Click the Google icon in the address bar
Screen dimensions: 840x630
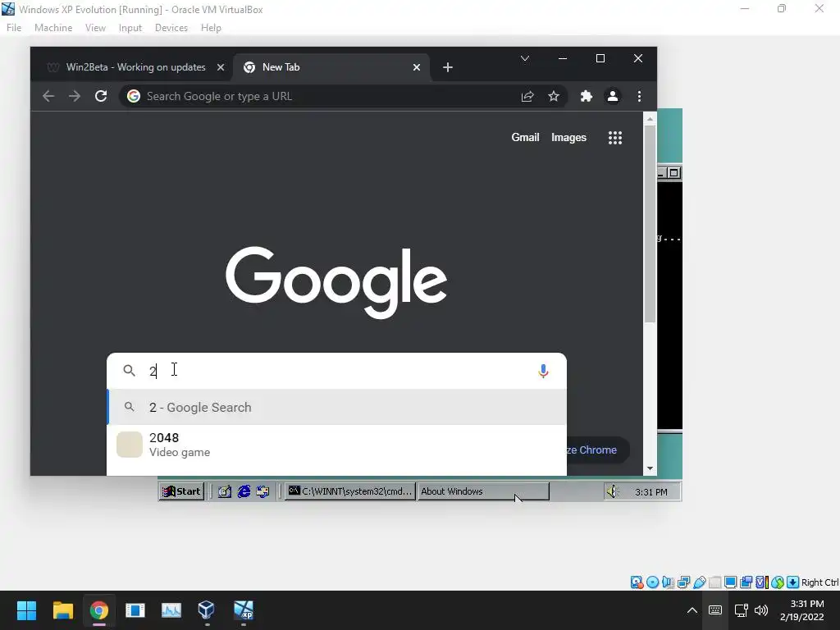[134, 97]
